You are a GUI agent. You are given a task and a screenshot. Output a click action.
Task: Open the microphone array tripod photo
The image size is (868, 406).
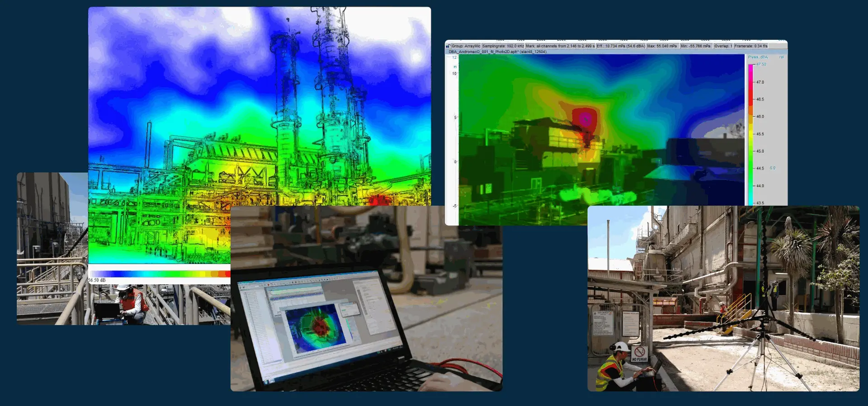723,298
